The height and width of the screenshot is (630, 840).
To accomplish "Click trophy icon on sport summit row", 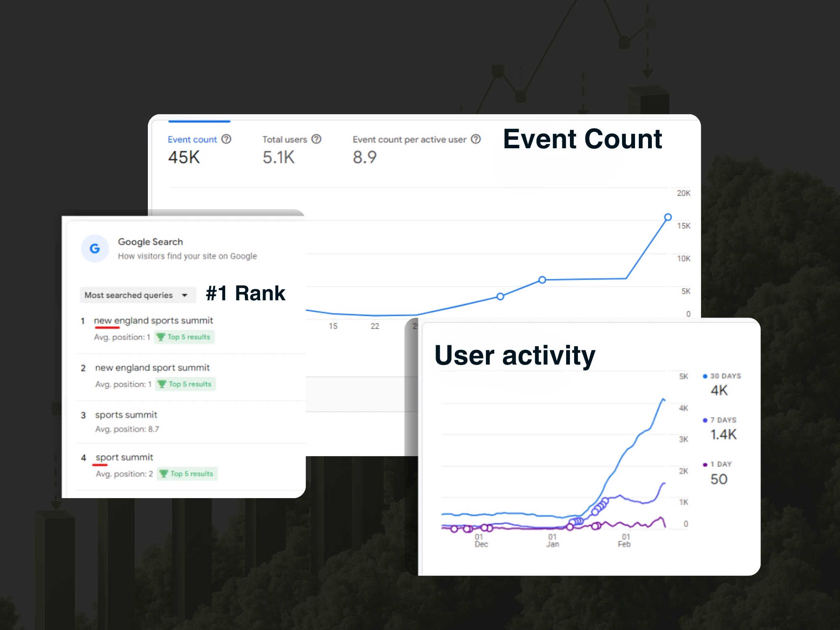I will tap(163, 473).
